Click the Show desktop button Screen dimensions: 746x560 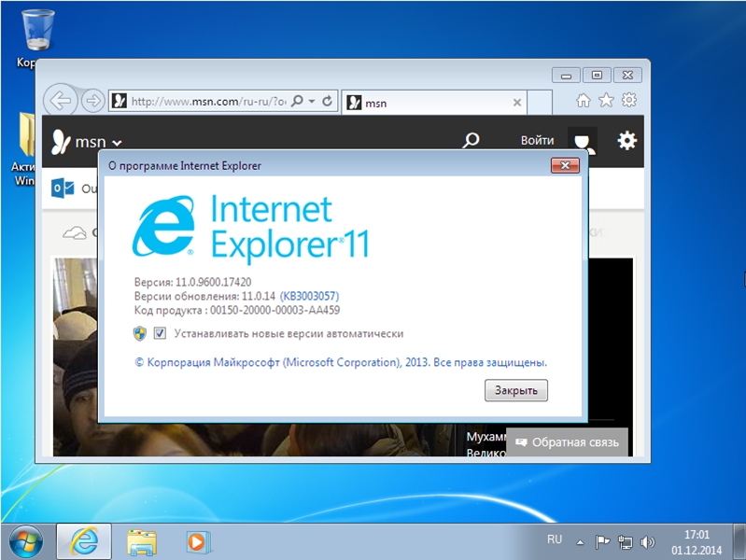point(739,541)
